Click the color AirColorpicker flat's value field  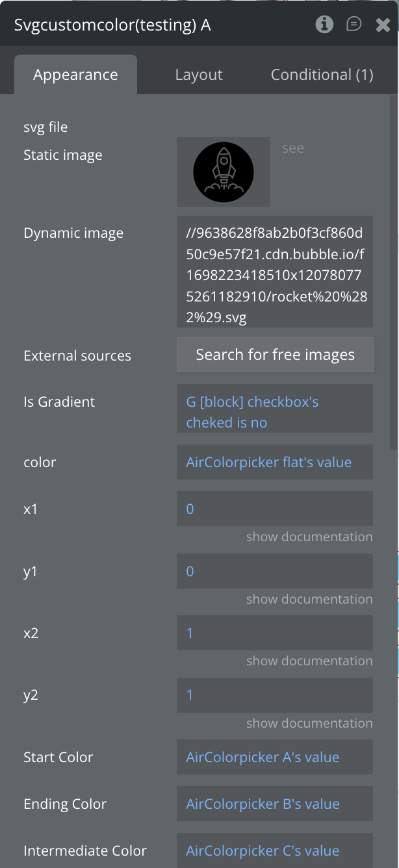click(274, 462)
